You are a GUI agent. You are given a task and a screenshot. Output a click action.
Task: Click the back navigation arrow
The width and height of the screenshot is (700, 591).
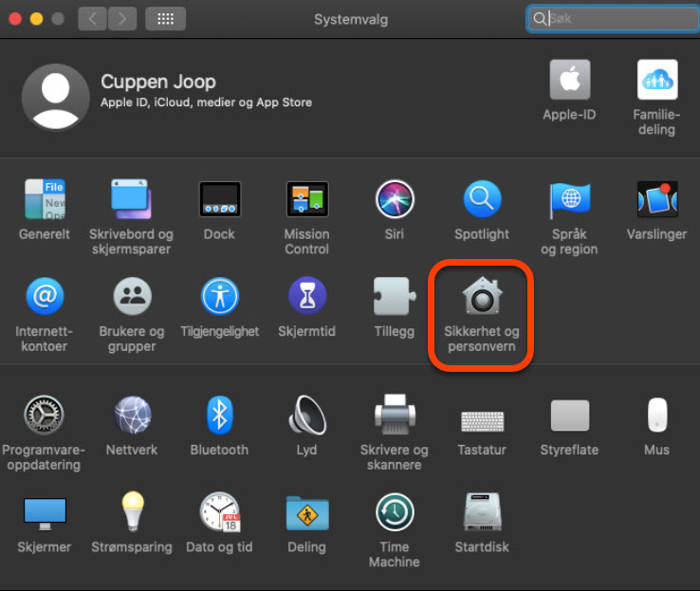(x=92, y=19)
